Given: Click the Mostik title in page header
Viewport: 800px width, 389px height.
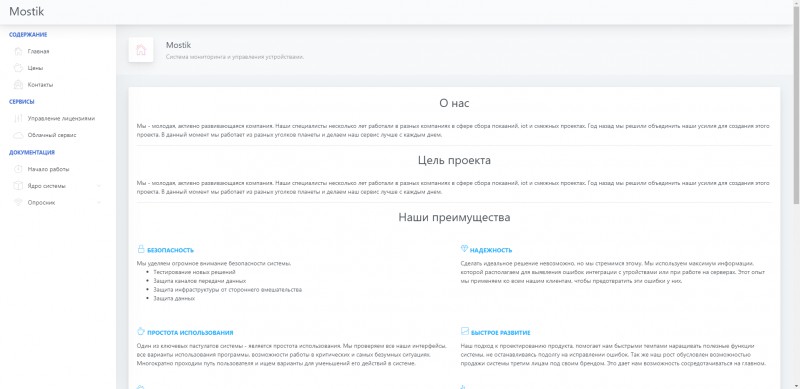Looking at the screenshot, I should pos(178,45).
